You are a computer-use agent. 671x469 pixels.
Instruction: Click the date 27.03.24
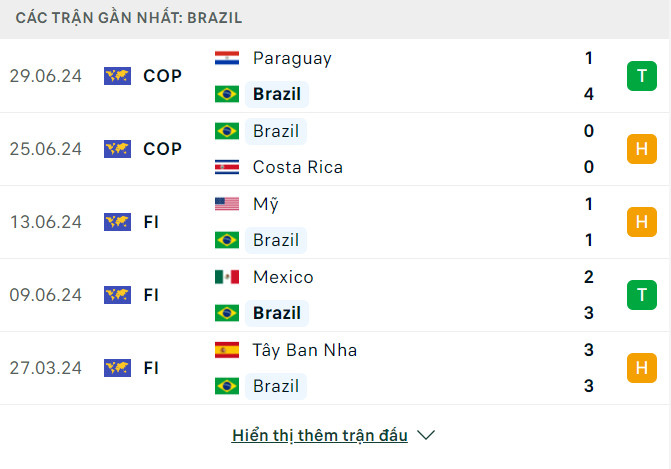[46, 368]
